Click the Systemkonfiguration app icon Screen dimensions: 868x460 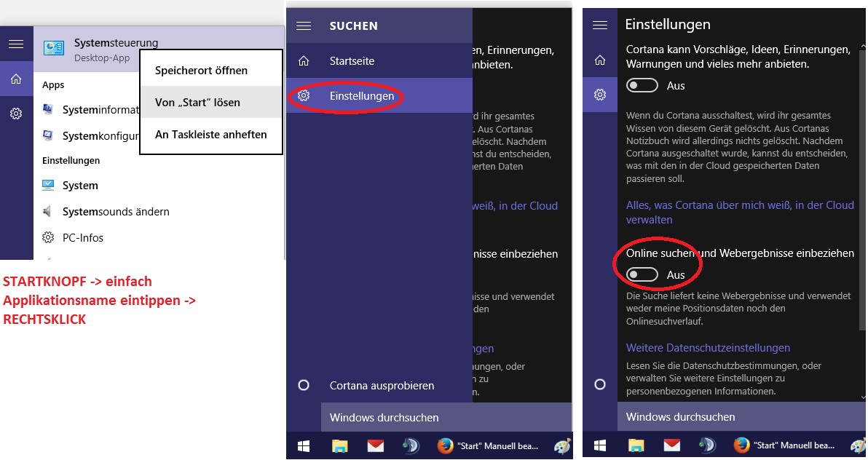tap(48, 135)
